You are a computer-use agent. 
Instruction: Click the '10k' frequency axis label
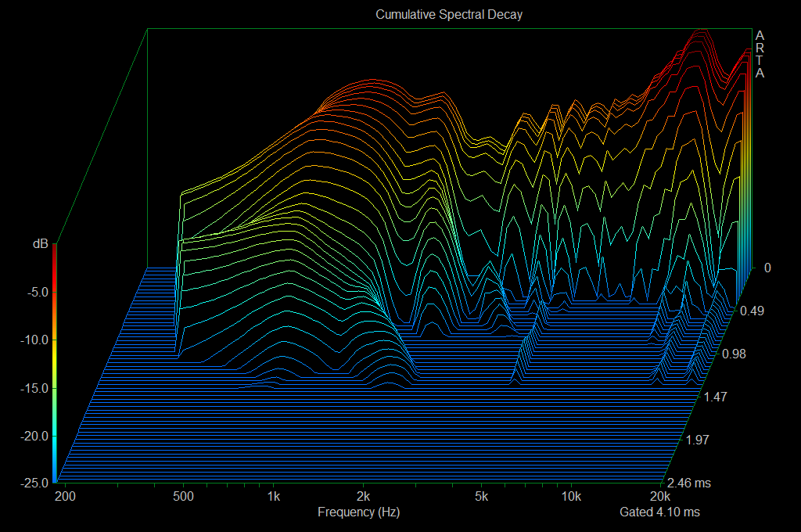[571, 496]
